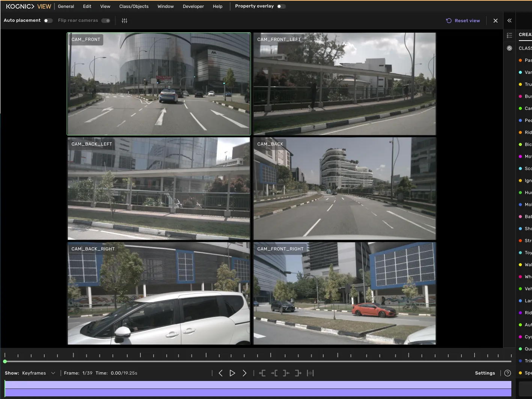Enable the Auto placement toggle
This screenshot has width=532, height=399.
tap(48, 21)
